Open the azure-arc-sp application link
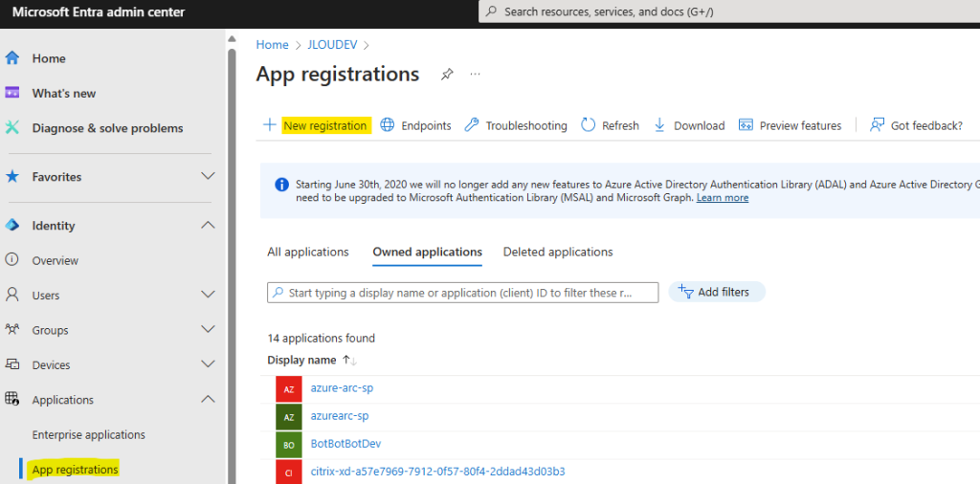This screenshot has height=484, width=980. pyautogui.click(x=342, y=387)
